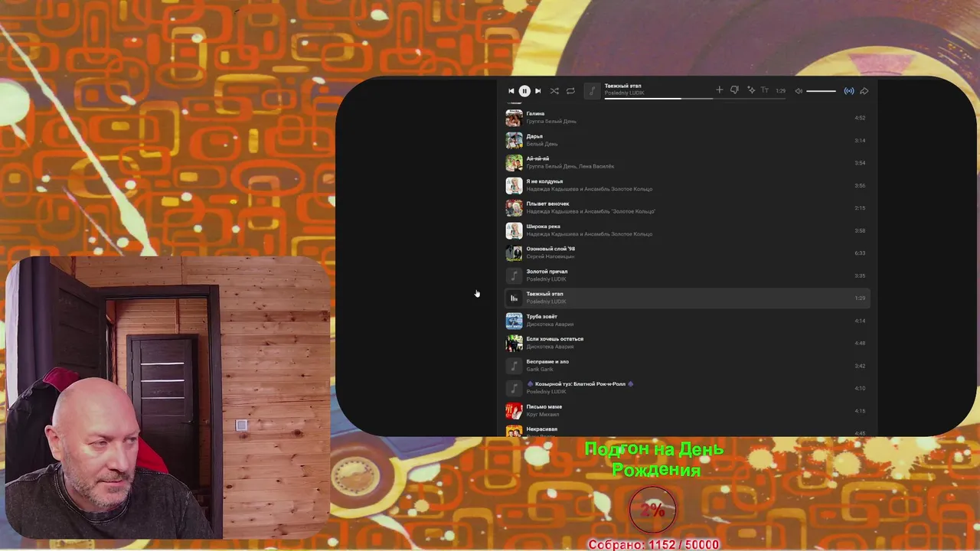Play the song Озоновый слой '98
This screenshot has width=980, height=551.
pos(550,249)
